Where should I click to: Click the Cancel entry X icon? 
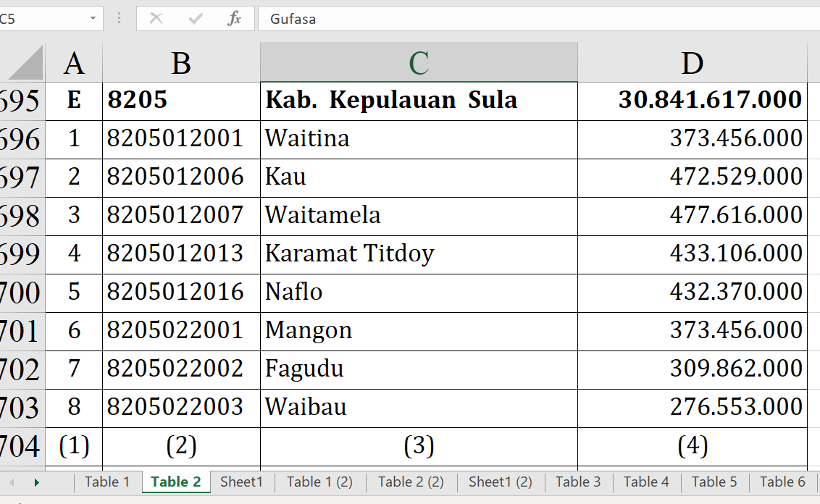[156, 19]
